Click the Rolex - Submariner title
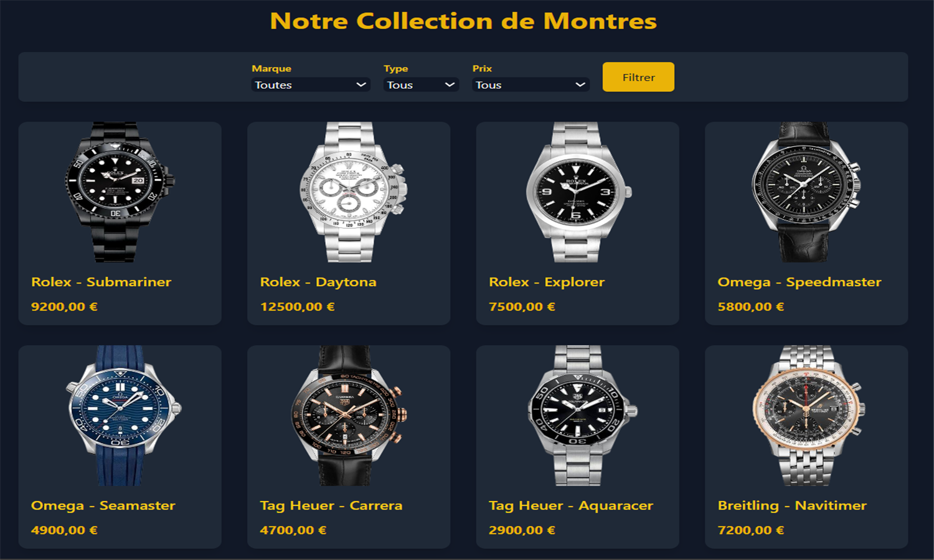The width and height of the screenshot is (934, 560). (101, 282)
